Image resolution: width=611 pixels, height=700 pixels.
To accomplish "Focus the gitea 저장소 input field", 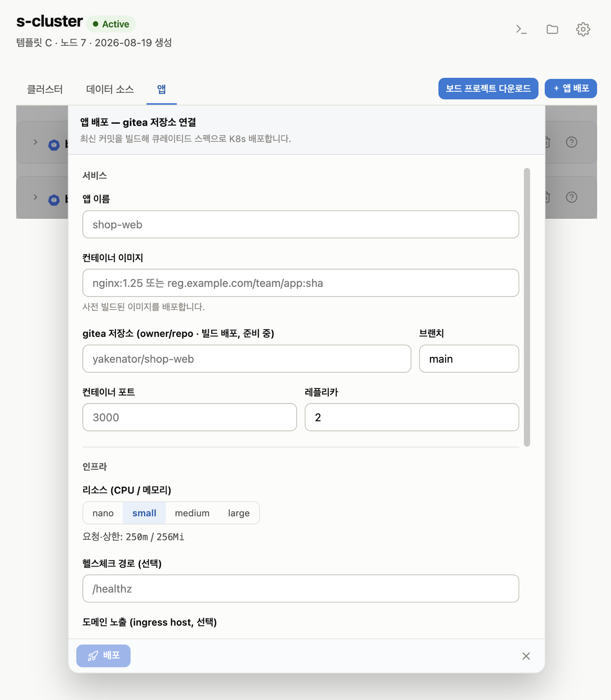I will [x=247, y=359].
